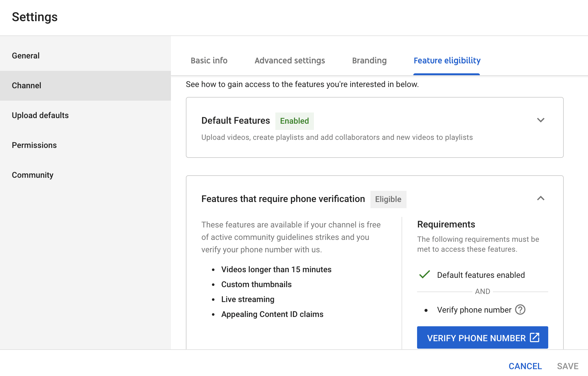Open the General settings section
Screen dimensions: 588x376
(85, 56)
